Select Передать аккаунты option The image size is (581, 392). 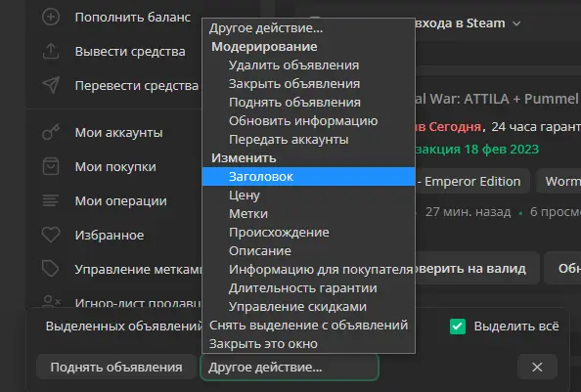(308, 139)
